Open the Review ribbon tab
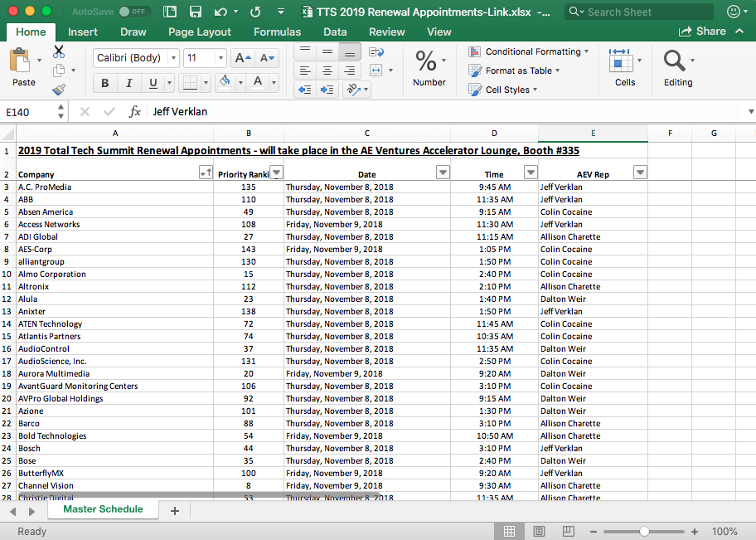756x540 pixels. pos(386,32)
